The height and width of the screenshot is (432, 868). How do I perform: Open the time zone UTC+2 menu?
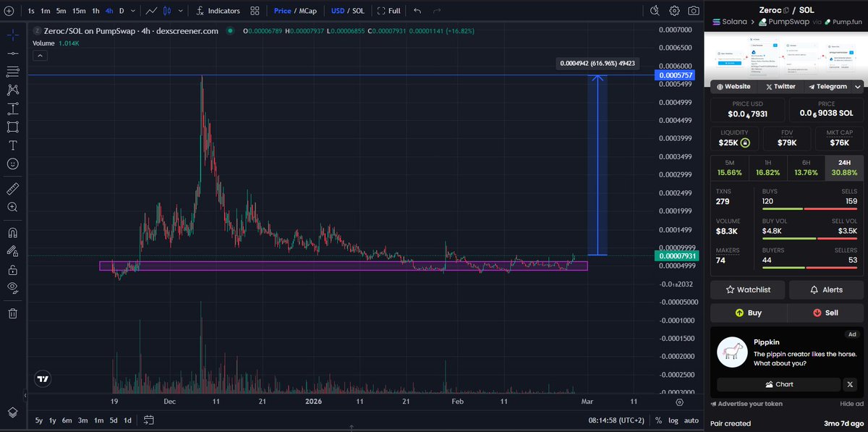(x=616, y=420)
